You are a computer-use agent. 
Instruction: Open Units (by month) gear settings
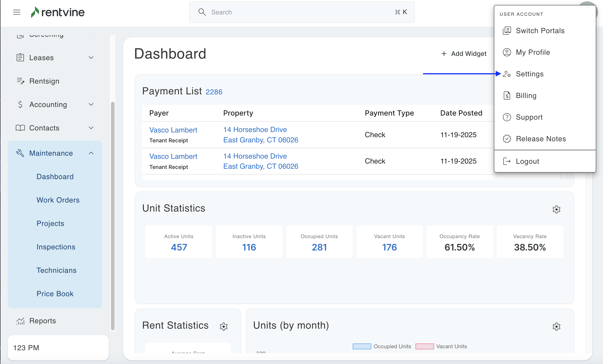tap(556, 326)
